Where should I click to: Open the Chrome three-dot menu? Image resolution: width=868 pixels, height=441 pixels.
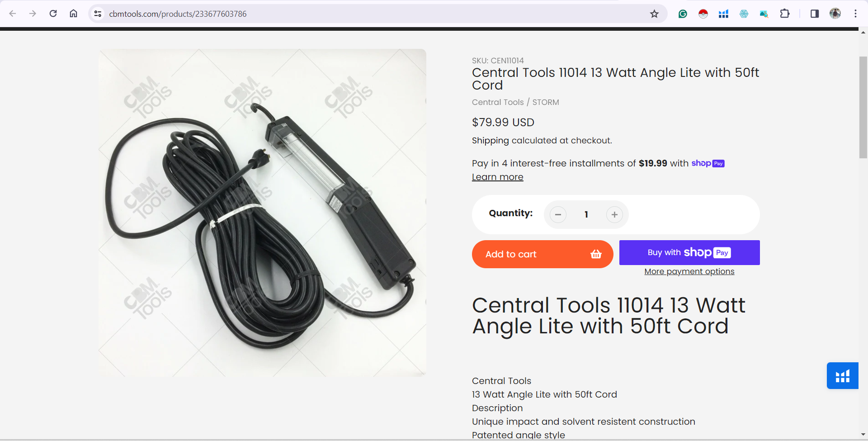pyautogui.click(x=855, y=14)
